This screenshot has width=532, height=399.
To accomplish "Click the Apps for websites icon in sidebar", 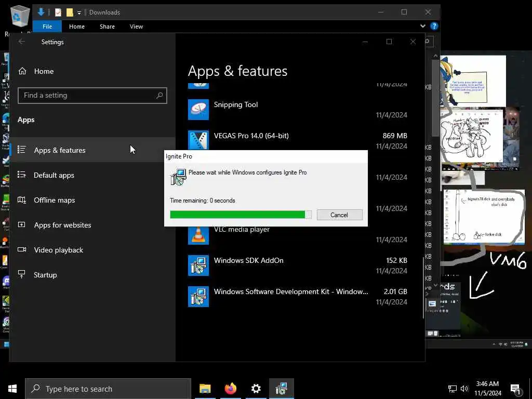I will (x=22, y=224).
